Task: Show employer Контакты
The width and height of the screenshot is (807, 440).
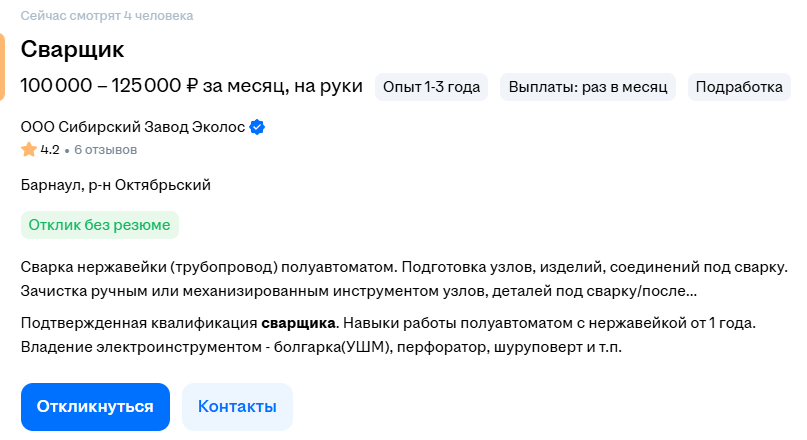Action: point(237,406)
